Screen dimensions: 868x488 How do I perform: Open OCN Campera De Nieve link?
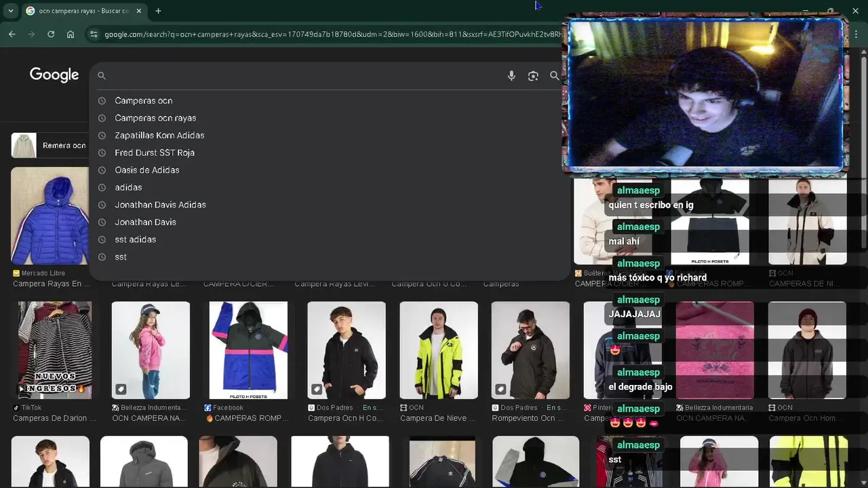click(438, 418)
